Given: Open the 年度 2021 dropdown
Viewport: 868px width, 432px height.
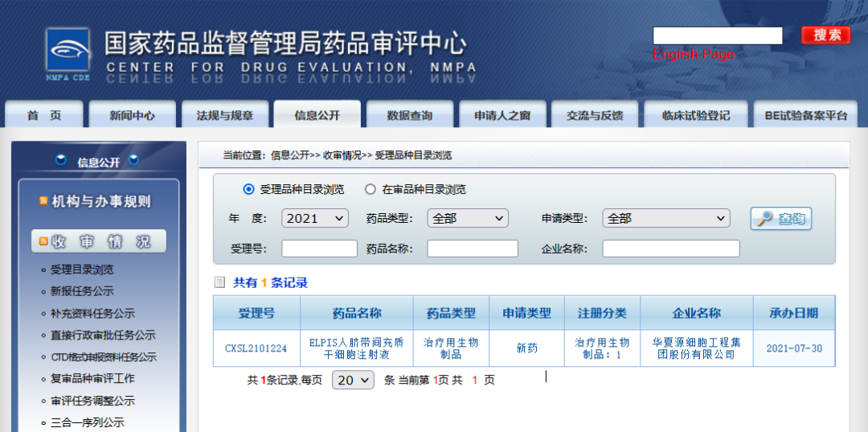Looking at the screenshot, I should [315, 218].
